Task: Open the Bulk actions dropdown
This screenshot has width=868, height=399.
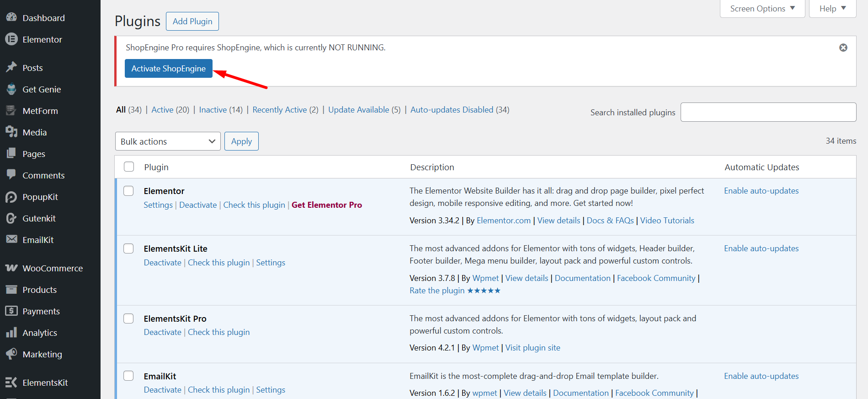Action: coord(168,141)
